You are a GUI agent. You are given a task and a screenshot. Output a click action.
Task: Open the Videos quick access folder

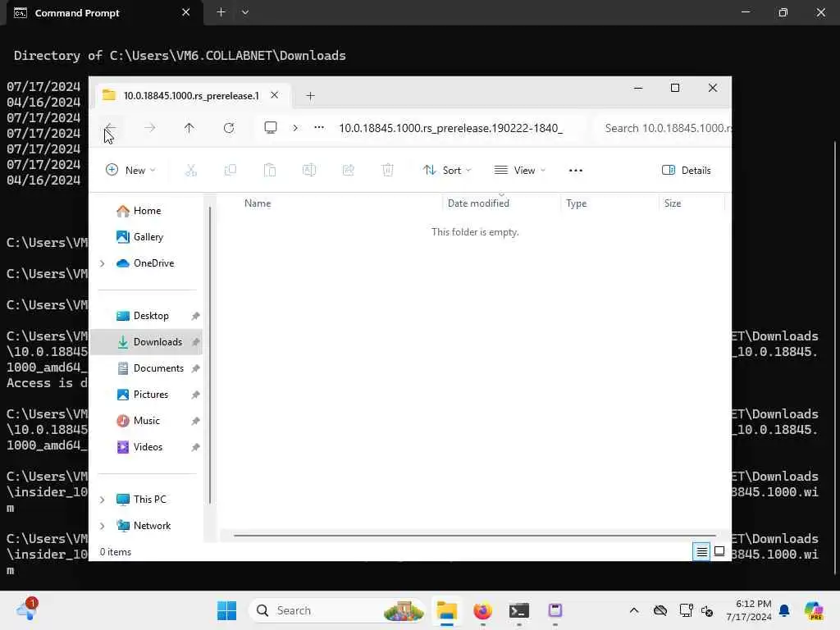pyautogui.click(x=139, y=447)
